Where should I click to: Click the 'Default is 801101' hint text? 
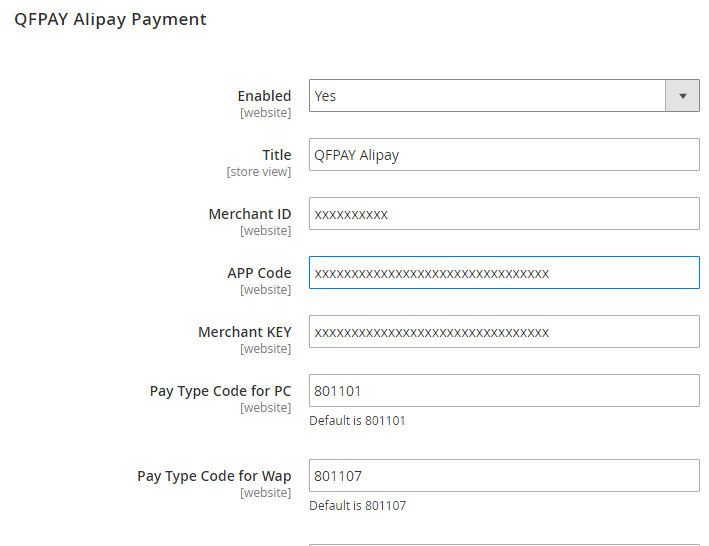coord(357,421)
